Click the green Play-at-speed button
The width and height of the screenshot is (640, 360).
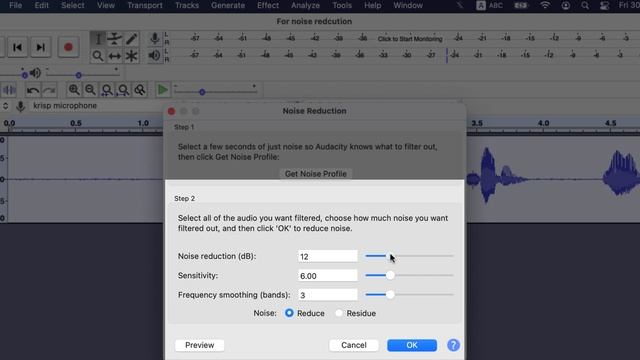click(162, 90)
